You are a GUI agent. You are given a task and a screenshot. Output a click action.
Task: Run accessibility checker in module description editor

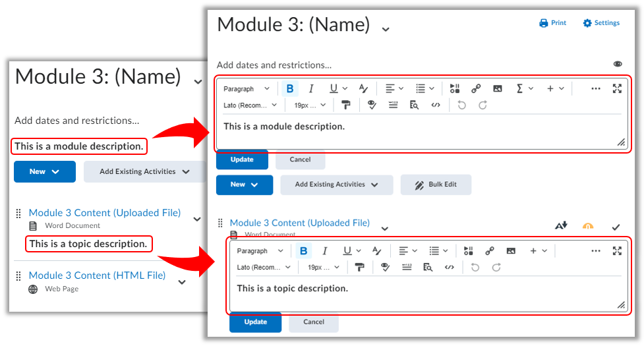[x=371, y=105]
